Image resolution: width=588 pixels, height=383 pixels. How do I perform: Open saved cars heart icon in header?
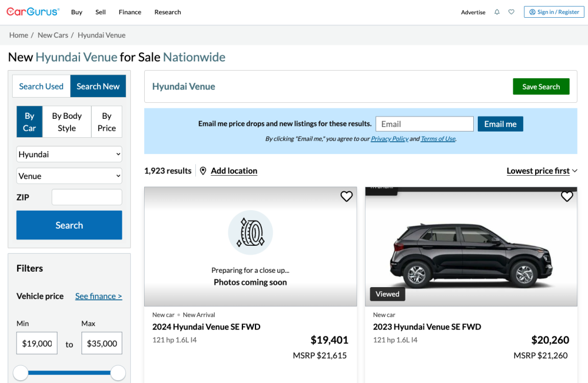point(511,12)
